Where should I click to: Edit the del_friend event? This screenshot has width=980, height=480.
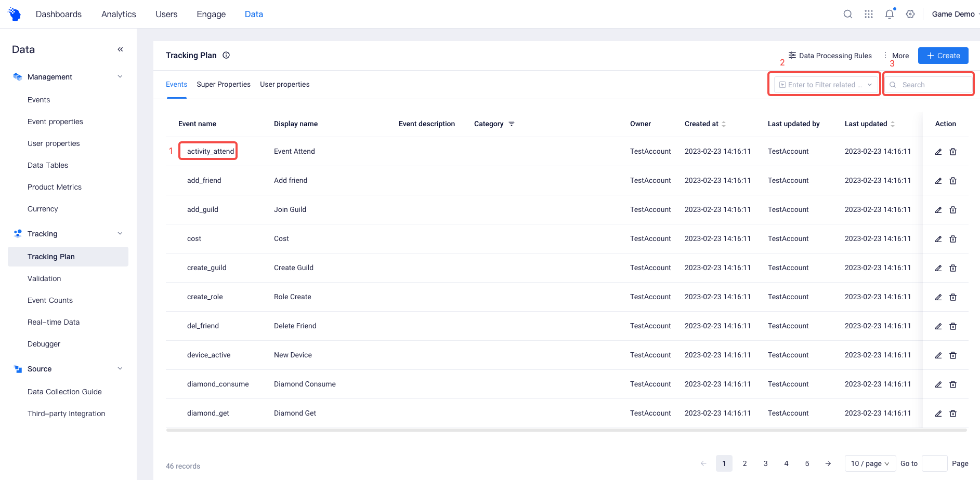938,326
